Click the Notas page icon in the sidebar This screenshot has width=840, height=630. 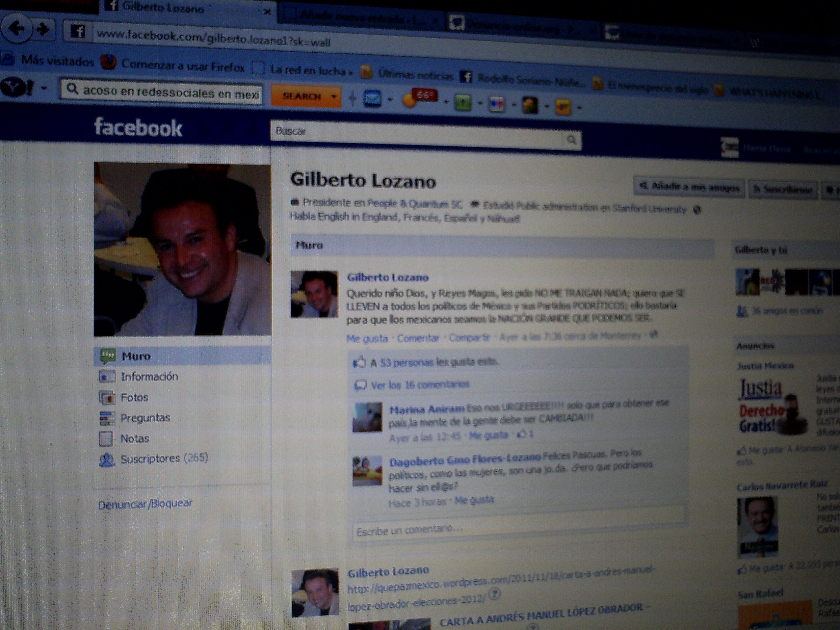[106, 438]
